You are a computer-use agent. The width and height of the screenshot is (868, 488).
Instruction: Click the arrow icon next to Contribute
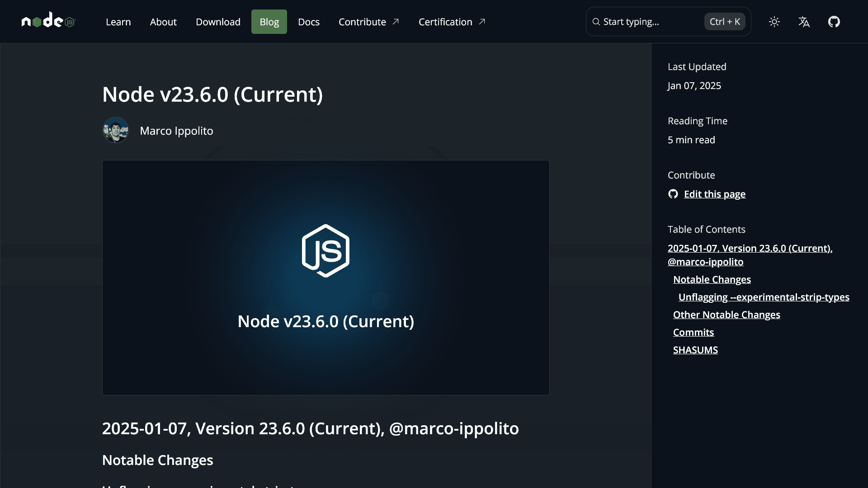click(396, 22)
